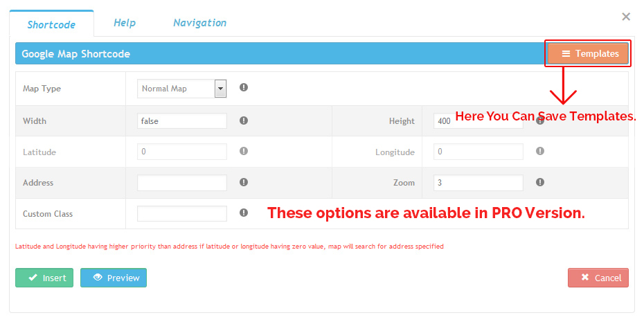Click the info icon beside Map Type

(x=244, y=88)
